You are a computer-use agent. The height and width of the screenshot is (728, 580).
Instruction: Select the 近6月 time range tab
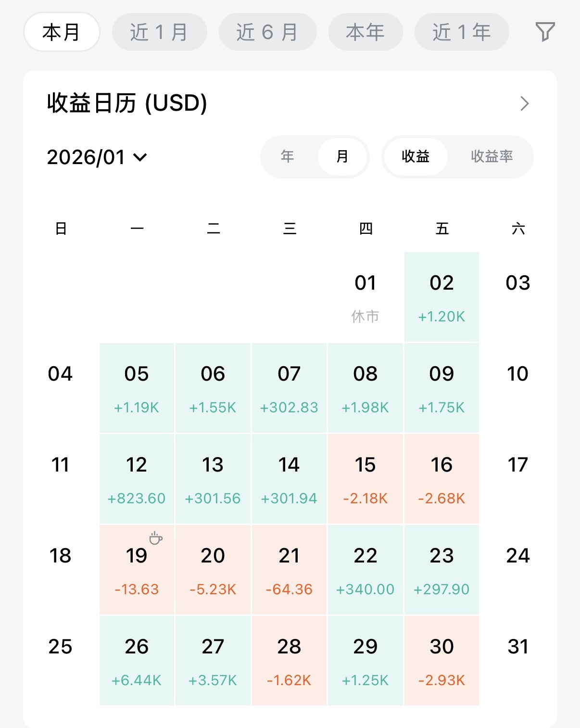(267, 32)
